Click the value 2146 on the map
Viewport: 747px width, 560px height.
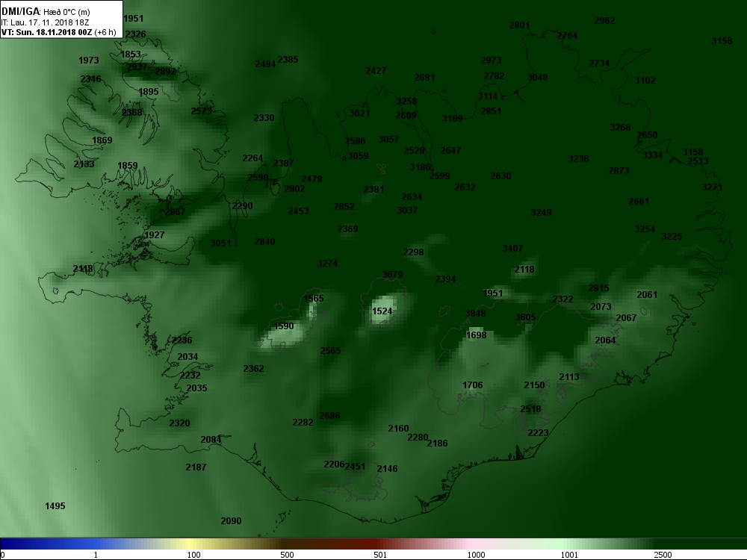[x=387, y=469]
